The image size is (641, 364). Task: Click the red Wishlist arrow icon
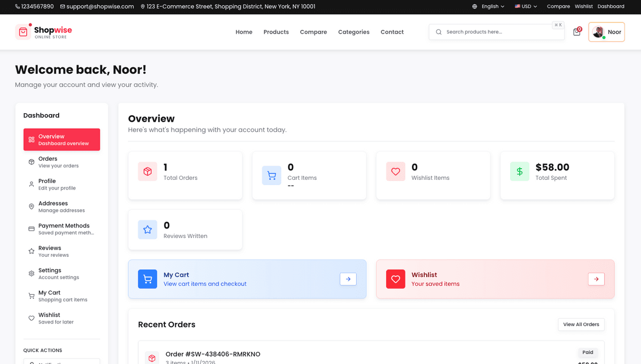[596, 279]
